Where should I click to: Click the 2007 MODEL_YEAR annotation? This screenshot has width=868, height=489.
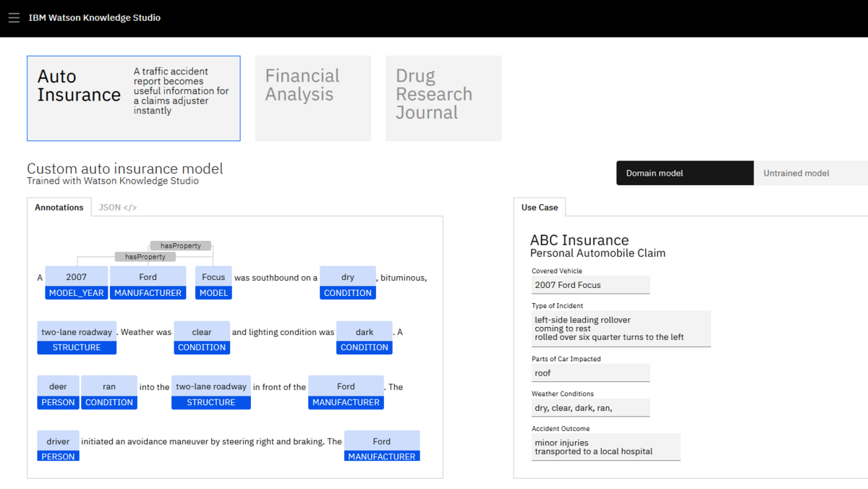click(77, 283)
